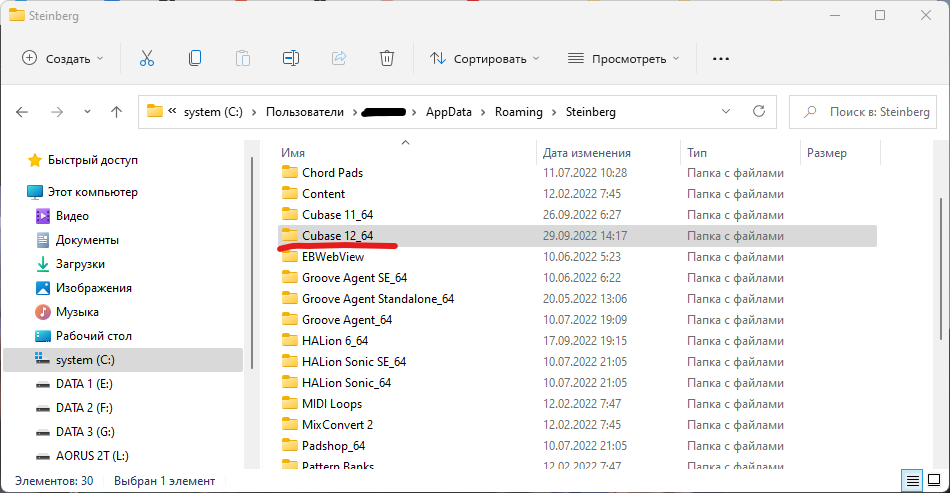The image size is (950, 493).
Task: Click the Steinberg title bar folder icon
Action: [16, 15]
